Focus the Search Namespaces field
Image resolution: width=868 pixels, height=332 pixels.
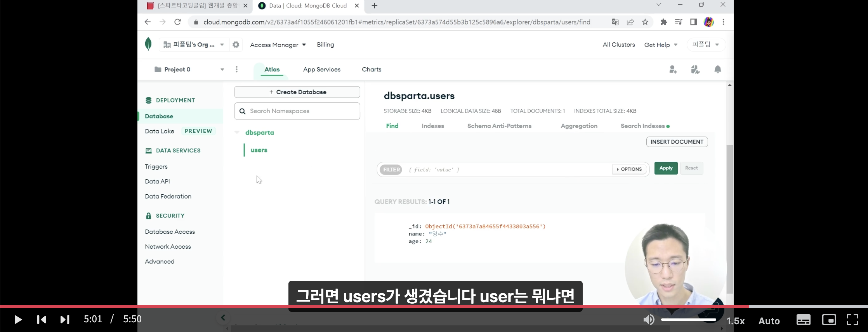(x=297, y=111)
